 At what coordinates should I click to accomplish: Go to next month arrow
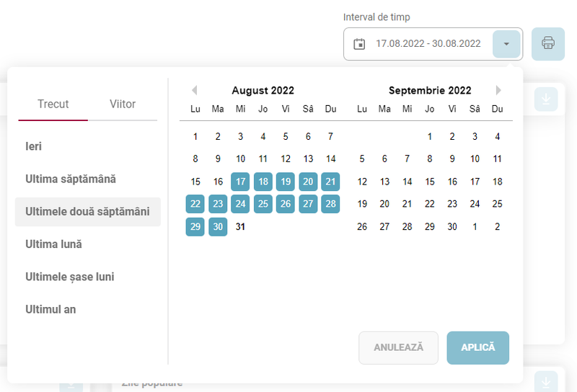tap(498, 90)
